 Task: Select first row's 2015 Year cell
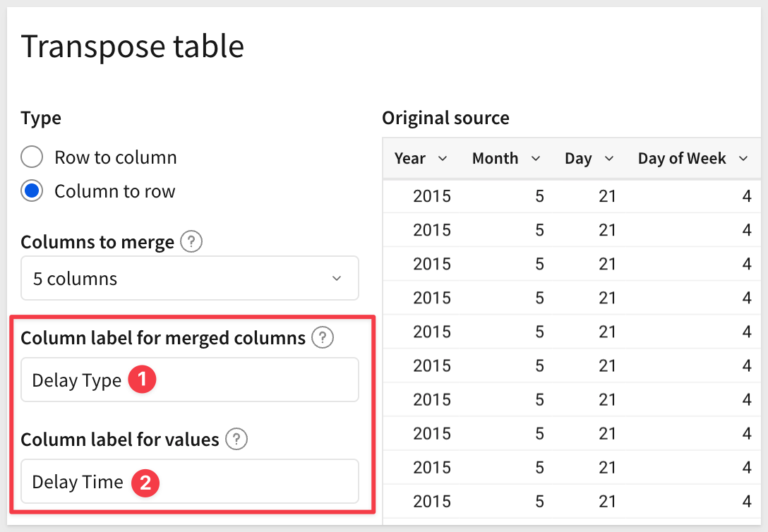(x=431, y=196)
